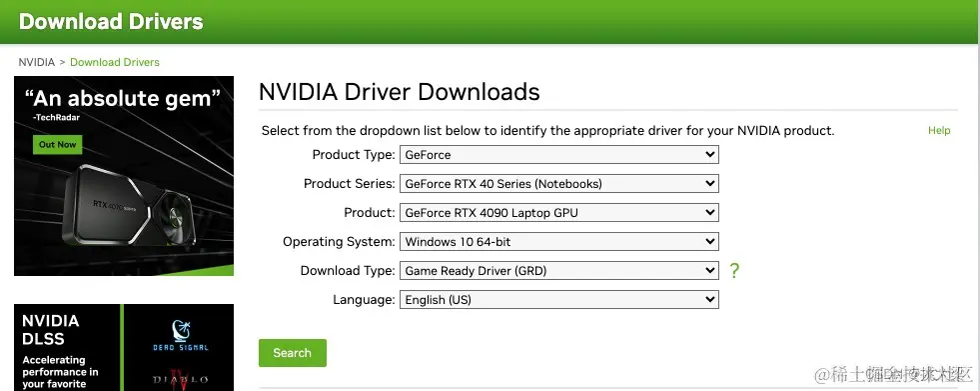Click the Diablo IV game logo

coord(181,379)
